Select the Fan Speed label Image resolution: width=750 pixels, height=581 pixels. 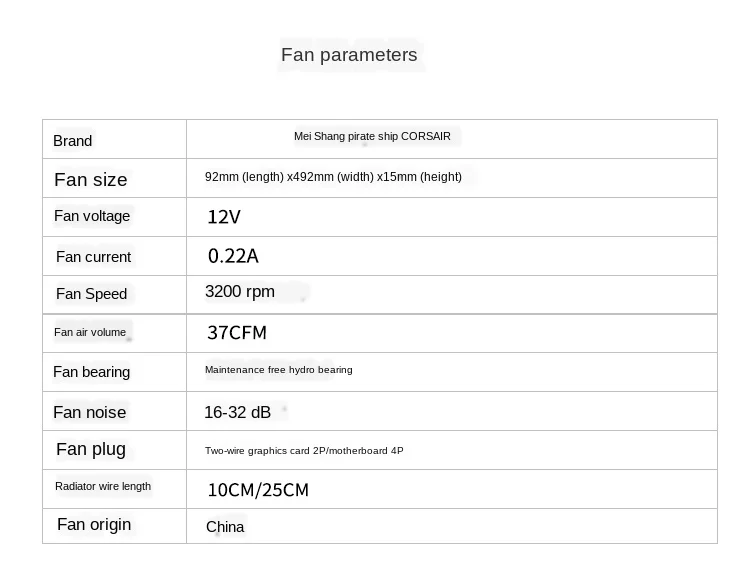tap(91, 294)
